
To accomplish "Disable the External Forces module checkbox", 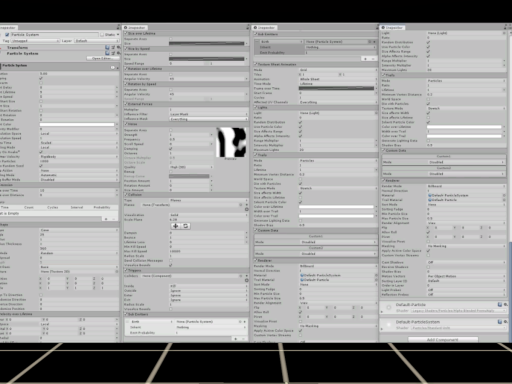I will coord(126,104).
